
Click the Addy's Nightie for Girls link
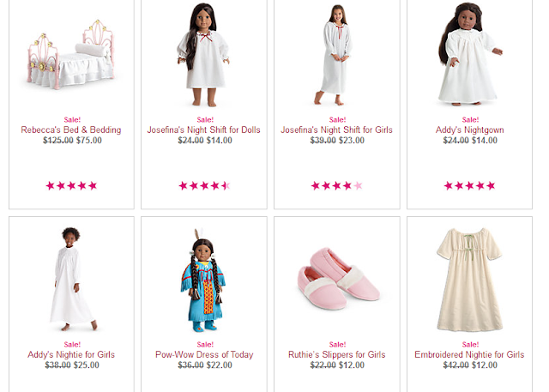tap(72, 355)
